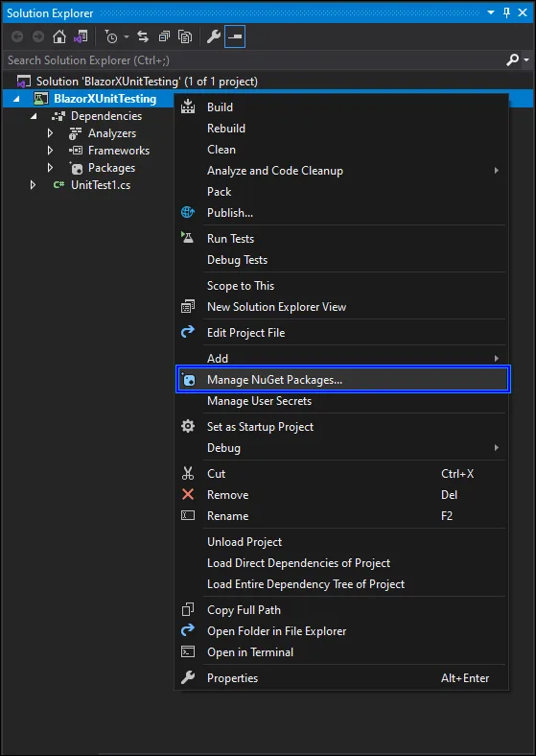The width and height of the screenshot is (536, 756).
Task: Click the test project icon beside BlazorXUnitTesting
Action: [40, 99]
